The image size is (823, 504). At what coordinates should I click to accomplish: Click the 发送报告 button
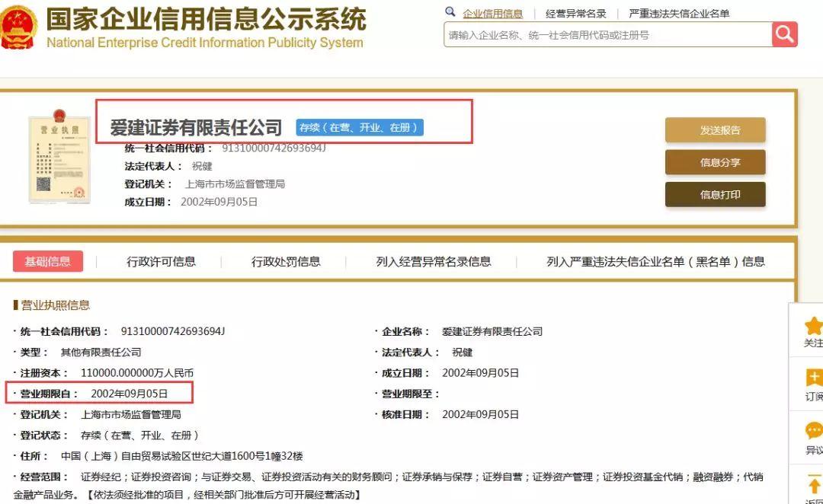716,130
